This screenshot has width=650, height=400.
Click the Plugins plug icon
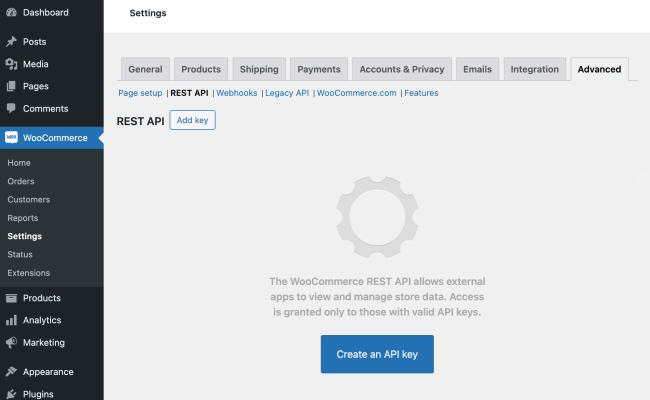pyautogui.click(x=12, y=394)
